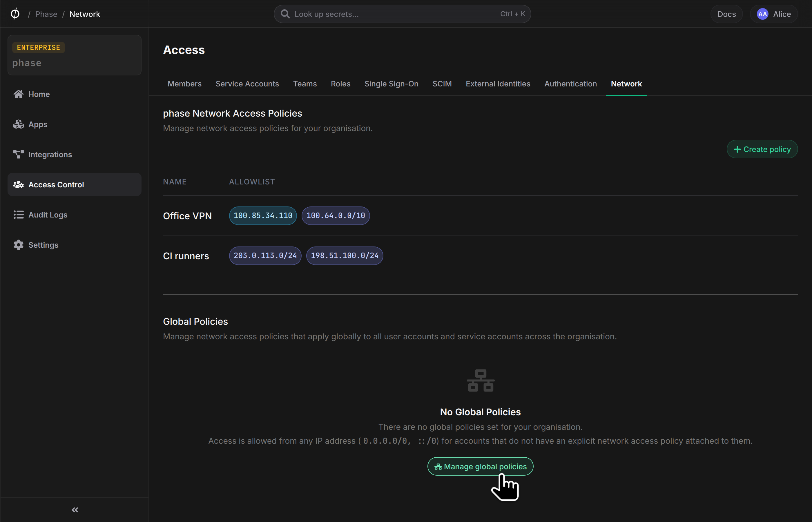Viewport: 812px width, 522px height.
Task: Go to the Roles tab
Action: 340,84
